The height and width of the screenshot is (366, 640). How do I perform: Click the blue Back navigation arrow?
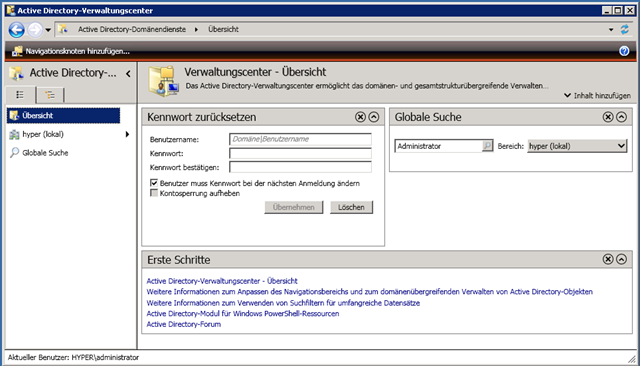(x=17, y=29)
